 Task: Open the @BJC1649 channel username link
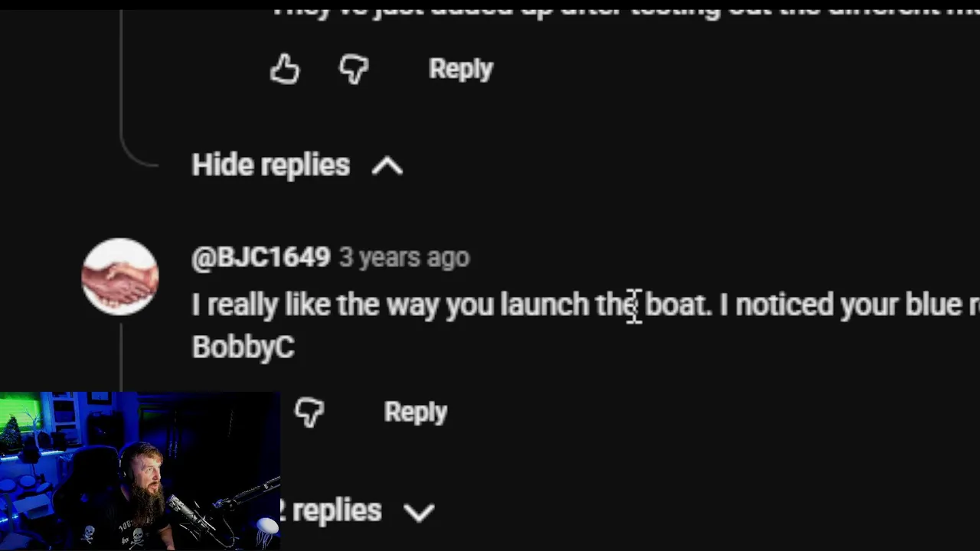click(260, 258)
